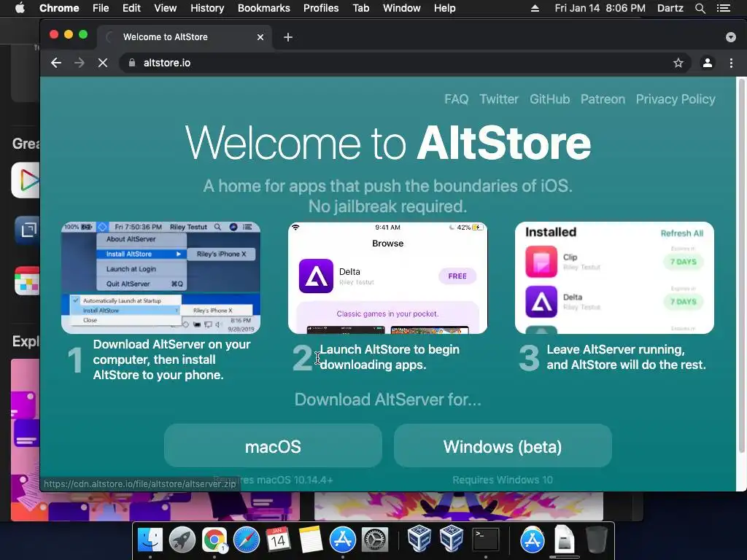Viewport: 747px width, 560px height.
Task: Open Calendar in the Dock
Action: click(x=278, y=540)
